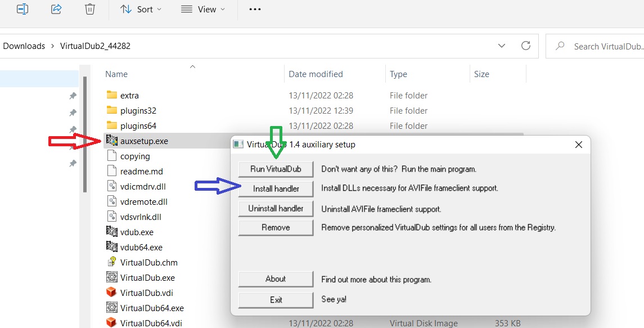The width and height of the screenshot is (644, 328).
Task: Select the readme.md file icon
Action: pyautogui.click(x=112, y=171)
